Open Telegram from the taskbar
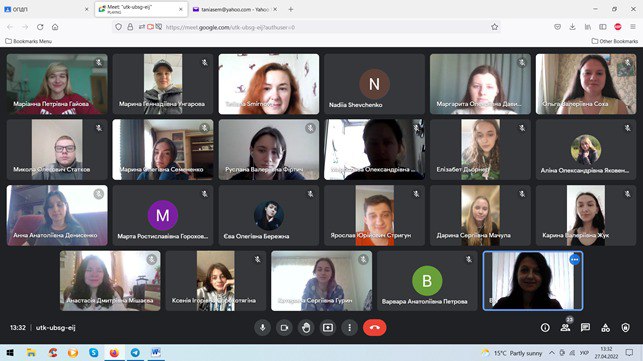643x361 pixels. coord(135,352)
